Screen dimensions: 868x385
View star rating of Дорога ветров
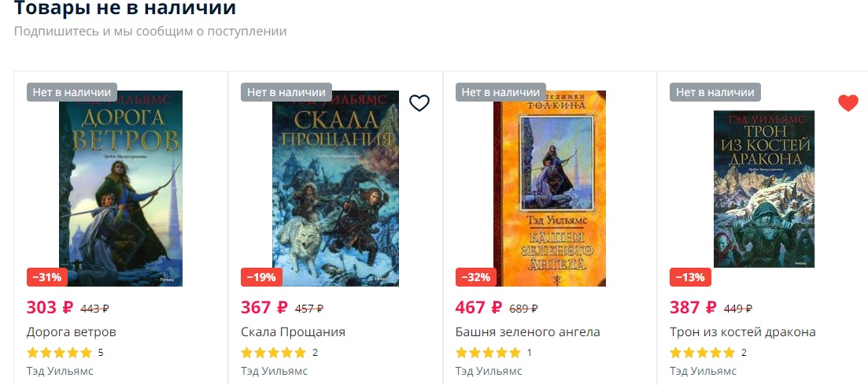click(x=59, y=352)
